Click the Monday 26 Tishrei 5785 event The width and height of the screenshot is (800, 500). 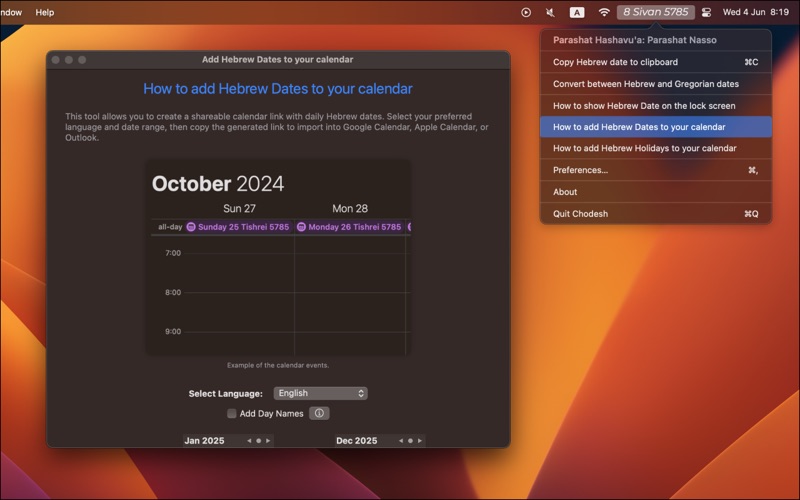pos(349,227)
